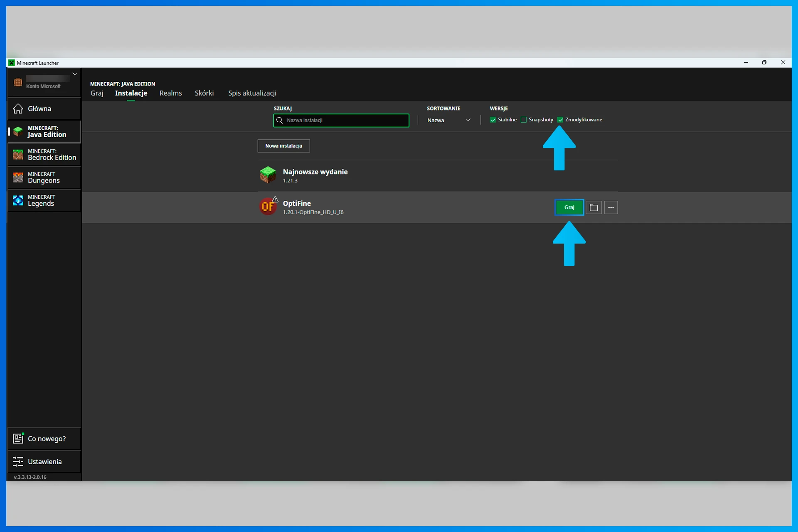Open Ustawienia settings in sidebar
Image resolution: width=798 pixels, height=532 pixels.
pos(44,462)
